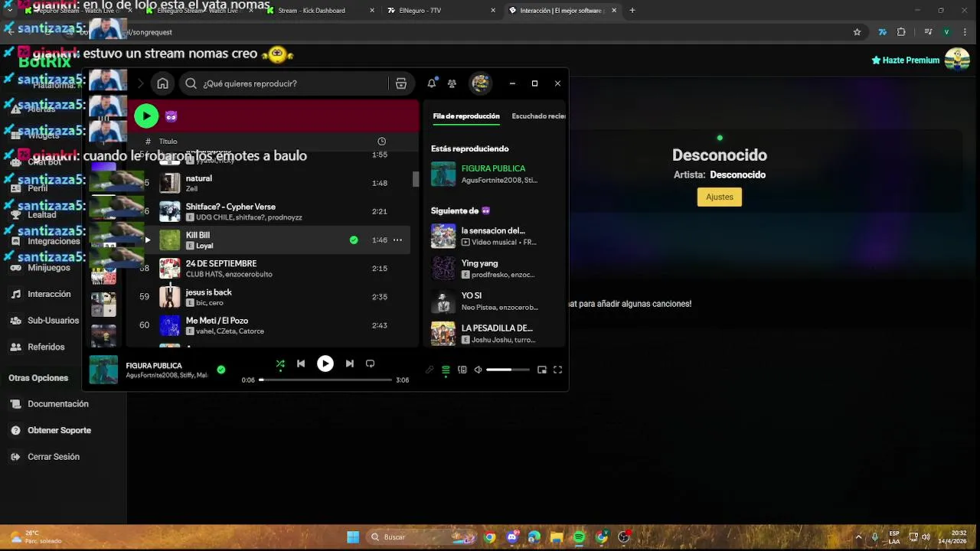Viewport: 980px width, 551px height.
Task: Open Spotify from the taskbar
Action: pos(580,537)
